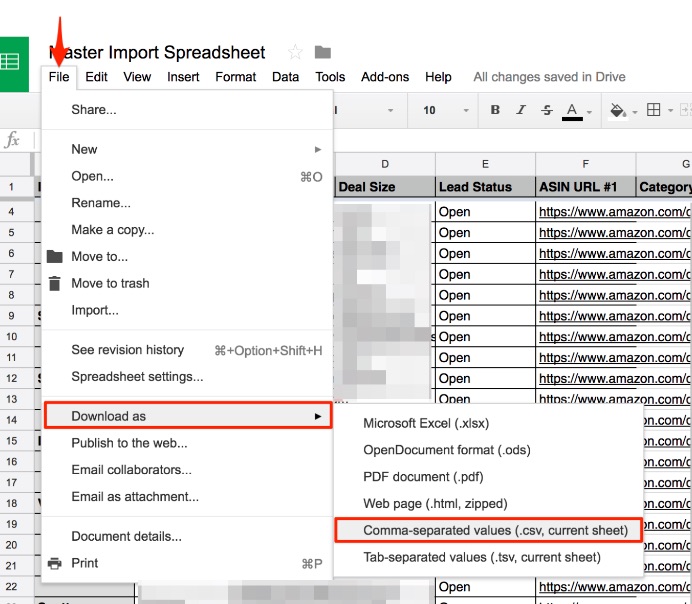
Task: Open Document details...
Action: click(x=188, y=536)
